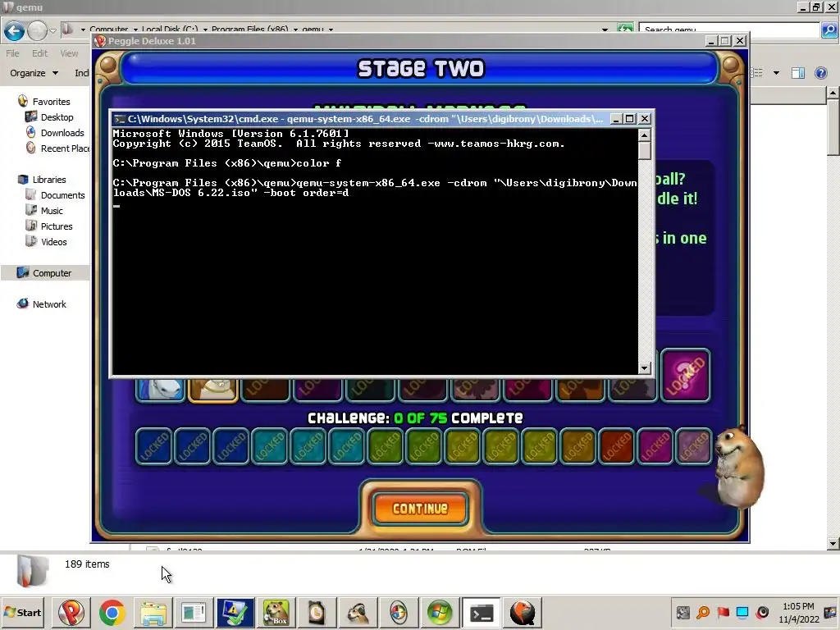This screenshot has width=840, height=630.
Task: Click the monitor with checkmark taskbar icon
Action: [x=235, y=612]
